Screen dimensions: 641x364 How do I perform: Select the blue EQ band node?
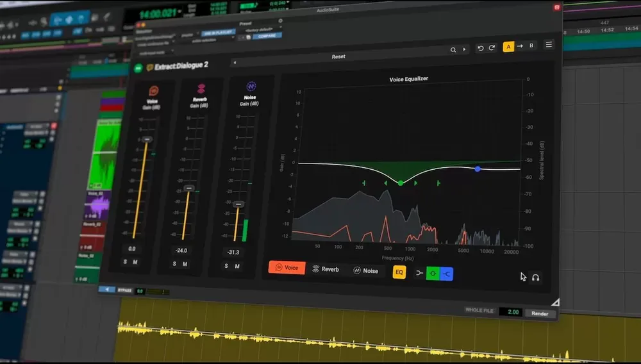coord(478,169)
